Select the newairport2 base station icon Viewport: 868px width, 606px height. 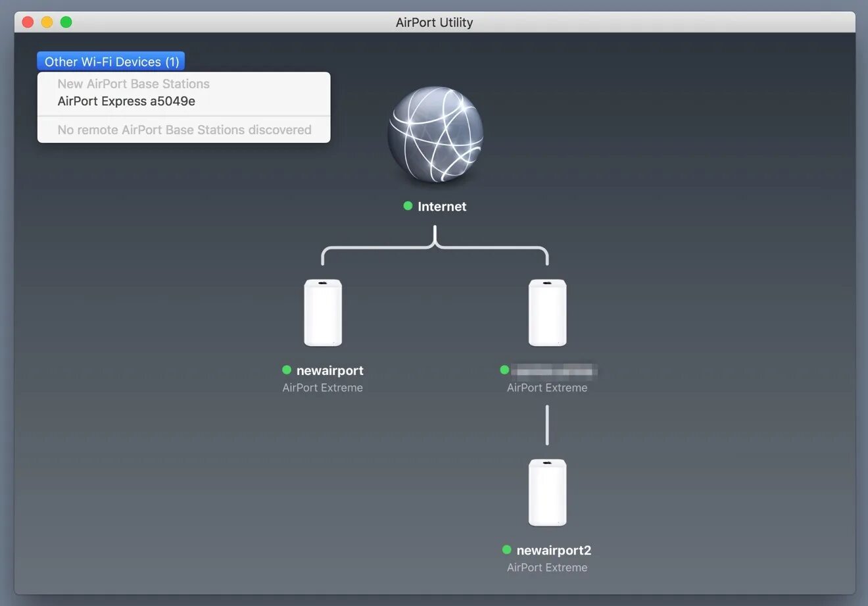[547, 493]
